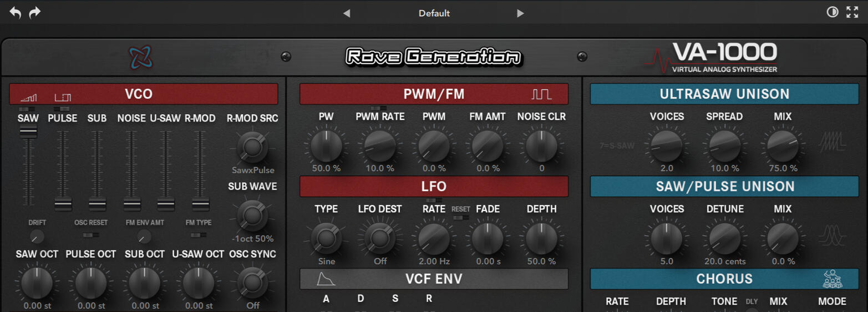
Task: Click the LFO DEPTH knob
Action: (541, 239)
